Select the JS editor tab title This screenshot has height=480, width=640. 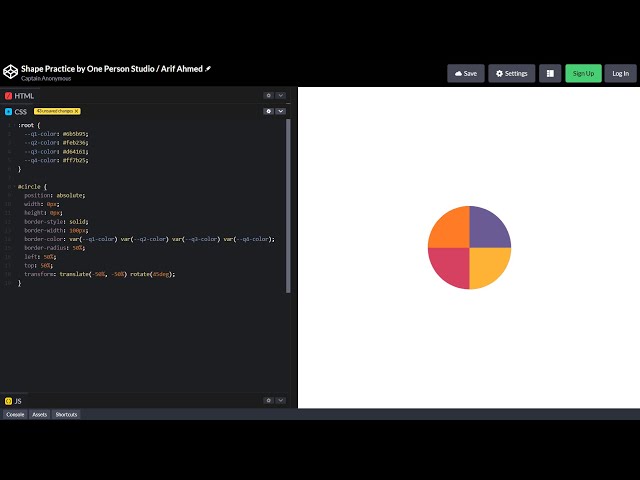pos(18,401)
